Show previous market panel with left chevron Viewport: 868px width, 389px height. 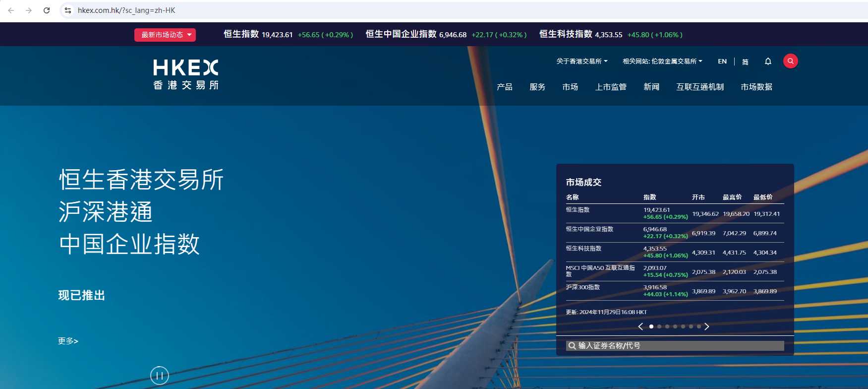[x=640, y=326]
